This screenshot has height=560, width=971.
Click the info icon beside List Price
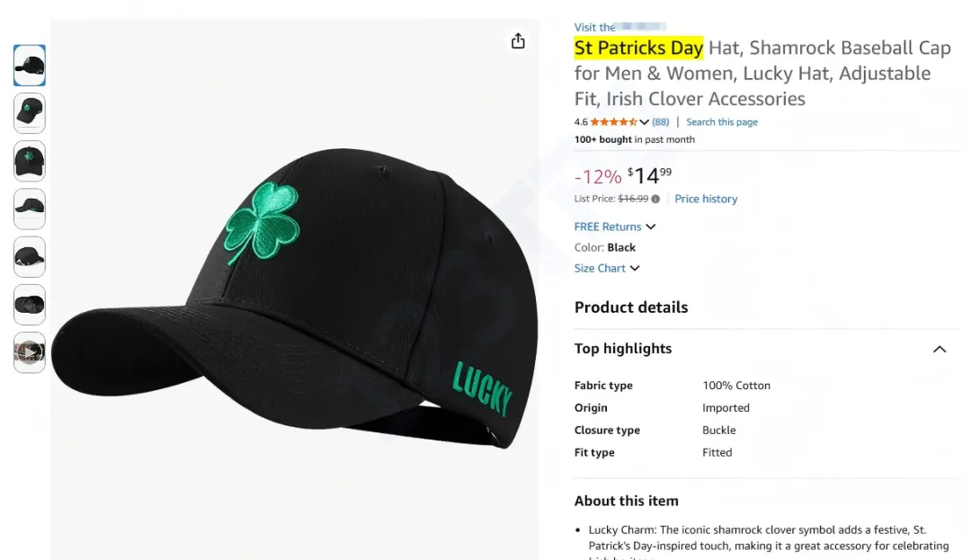pyautogui.click(x=655, y=200)
